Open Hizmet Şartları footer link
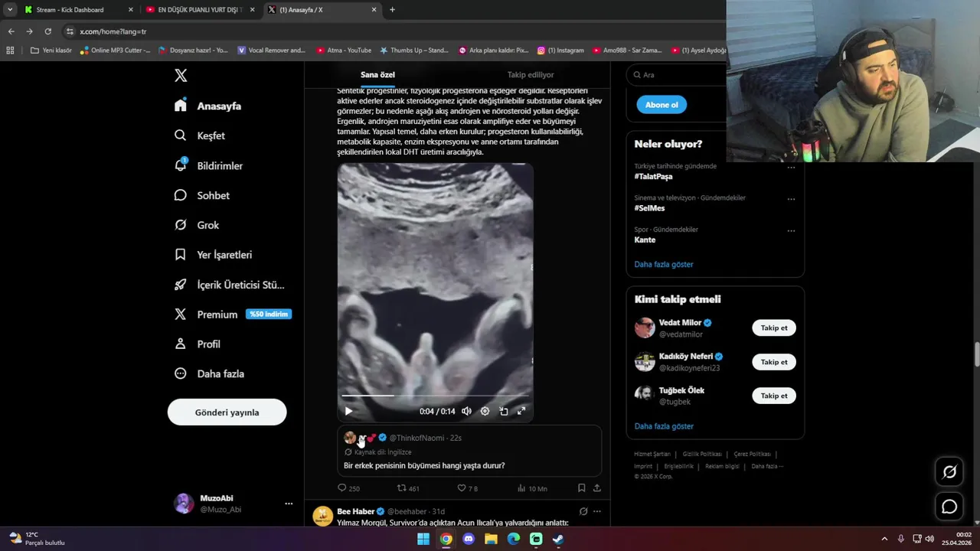 (652, 454)
